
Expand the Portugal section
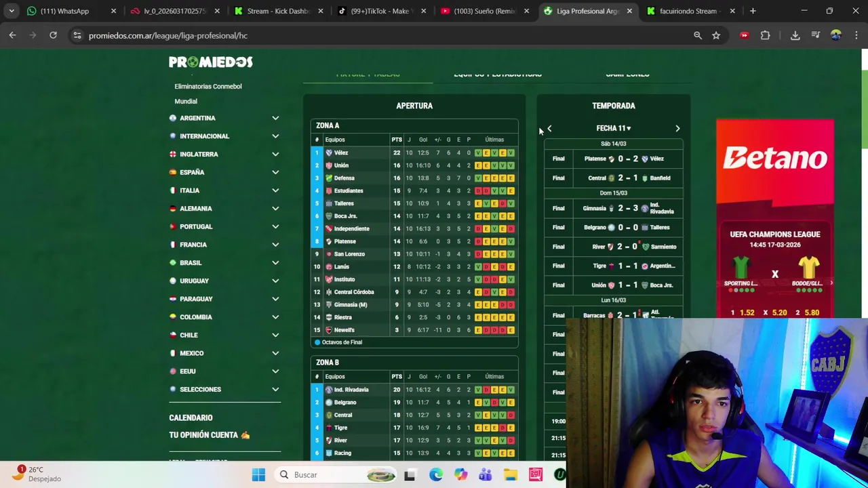click(x=275, y=226)
